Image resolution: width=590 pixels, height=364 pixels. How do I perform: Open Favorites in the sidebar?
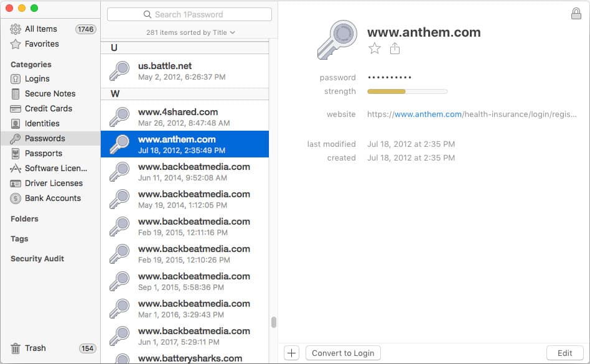[x=41, y=44]
